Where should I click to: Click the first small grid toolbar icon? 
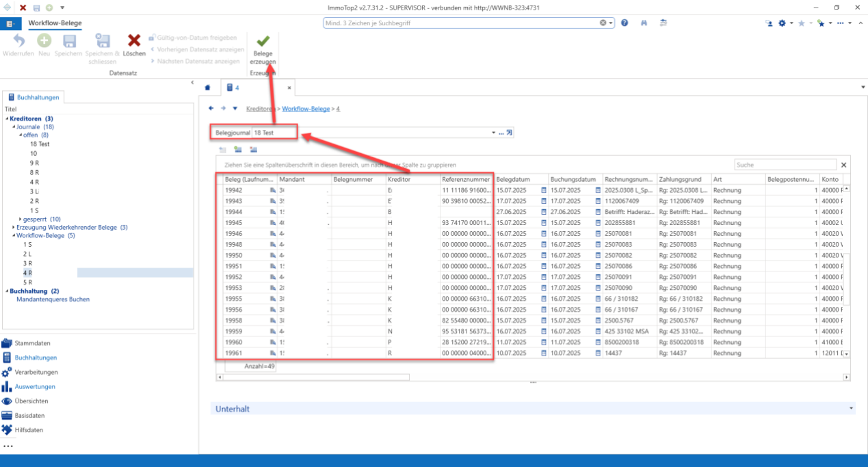click(223, 149)
